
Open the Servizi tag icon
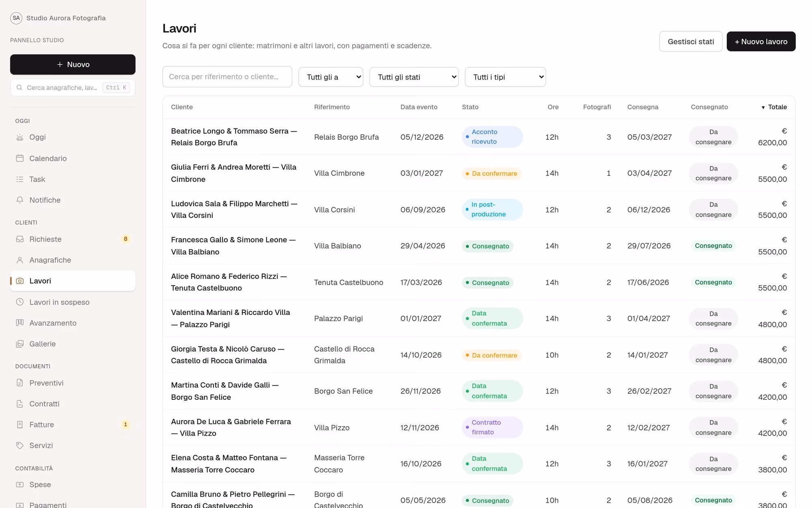coord(19,445)
